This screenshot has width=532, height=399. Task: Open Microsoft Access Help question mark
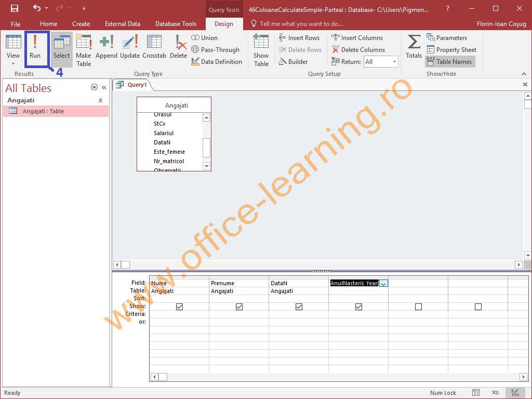pos(447,8)
